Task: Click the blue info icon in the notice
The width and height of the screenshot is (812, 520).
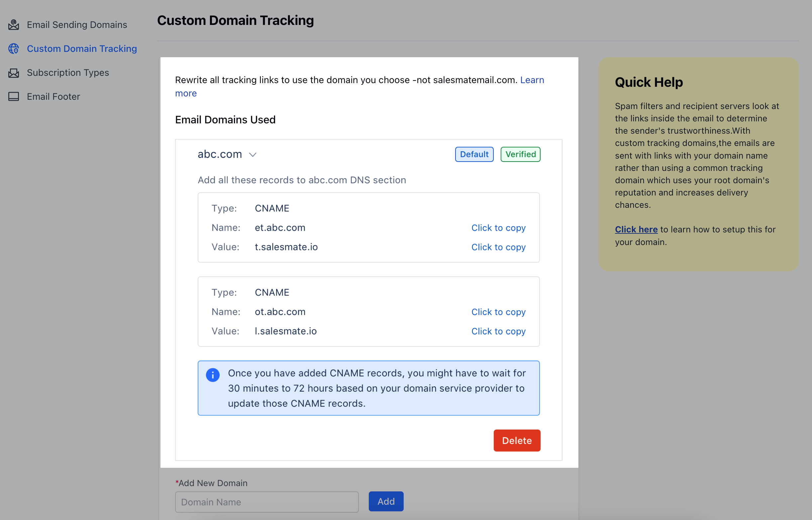Action: pyautogui.click(x=213, y=375)
